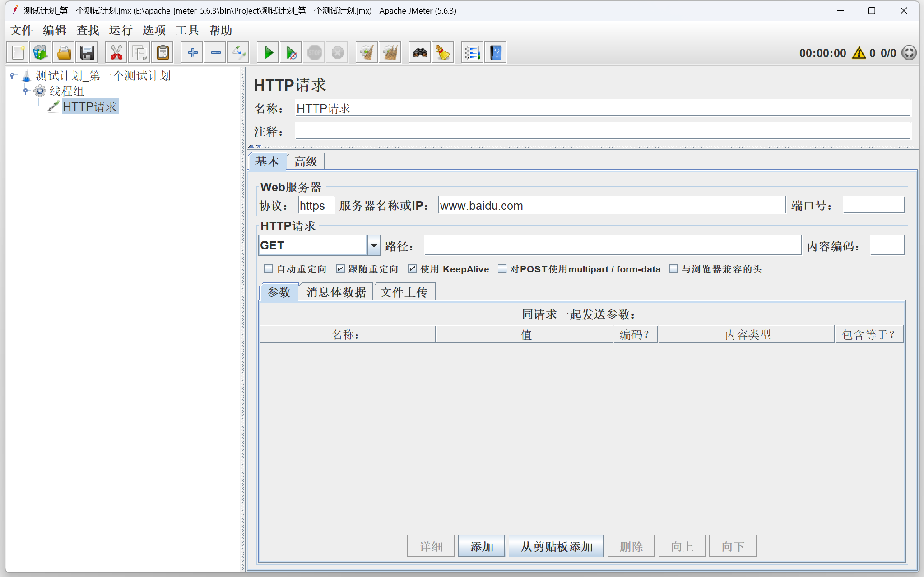Screen dimensions: 924x577
Task: Click the New test plan icon
Action: coord(18,53)
